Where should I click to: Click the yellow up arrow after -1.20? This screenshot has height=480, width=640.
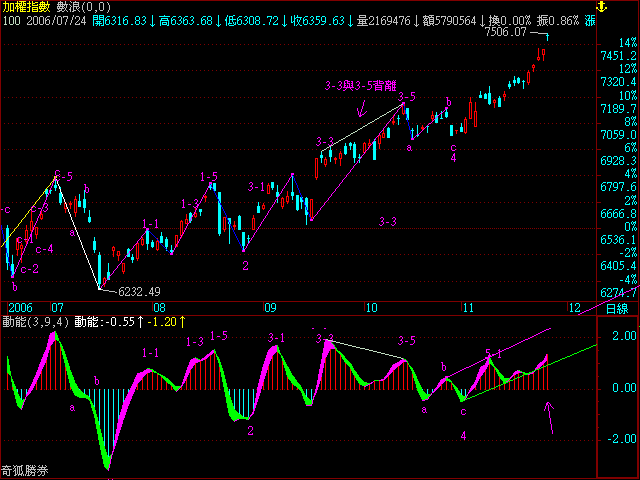180,322
